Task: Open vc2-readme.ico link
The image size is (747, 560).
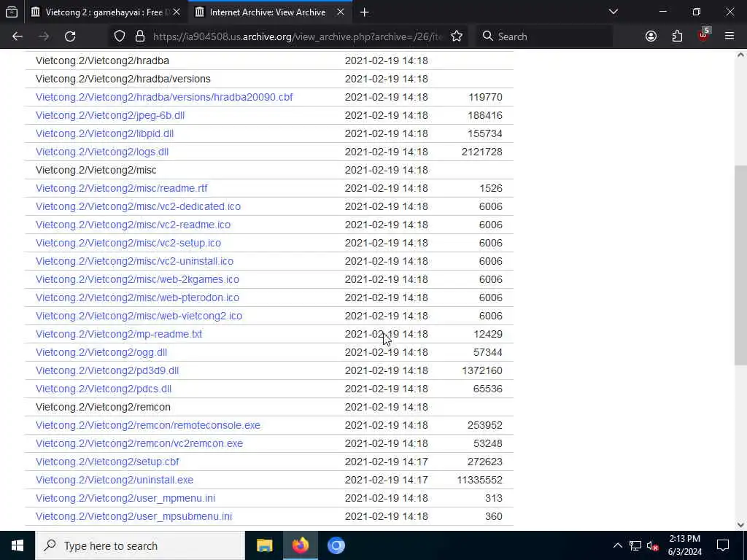Action: coord(133,225)
